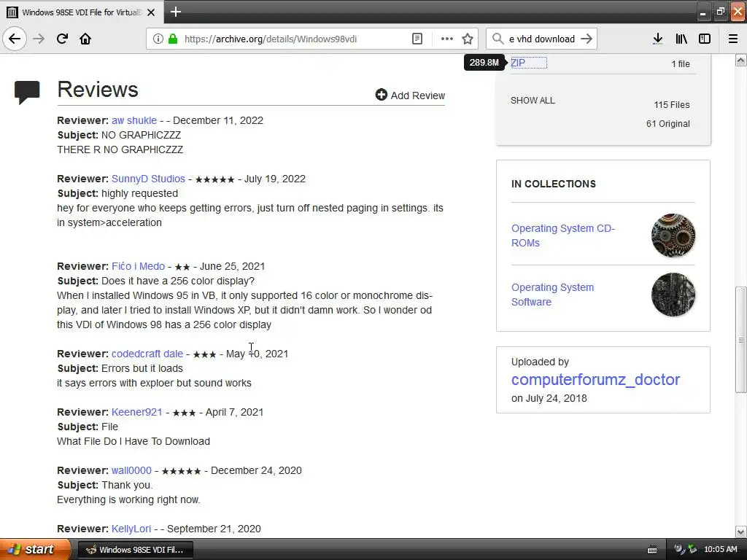Open a new browser tab
Viewport: 747px width, 560px height.
[x=176, y=12]
